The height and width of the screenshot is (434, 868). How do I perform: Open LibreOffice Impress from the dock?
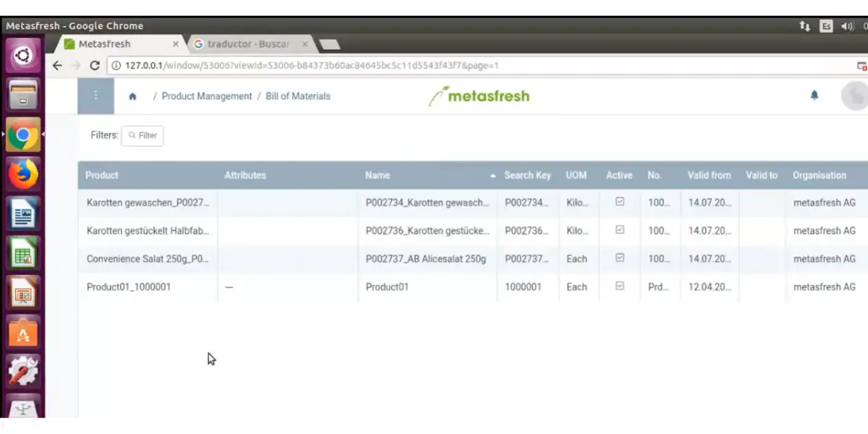tap(23, 294)
